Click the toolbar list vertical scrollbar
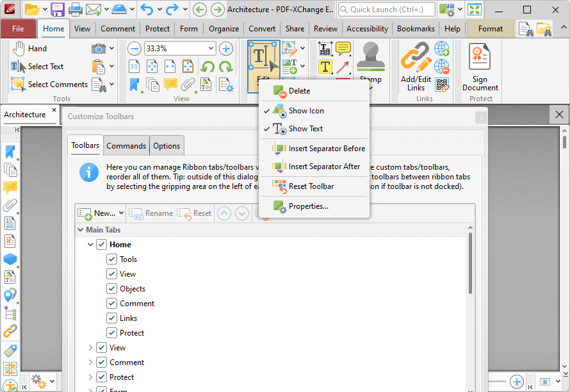 click(470, 263)
